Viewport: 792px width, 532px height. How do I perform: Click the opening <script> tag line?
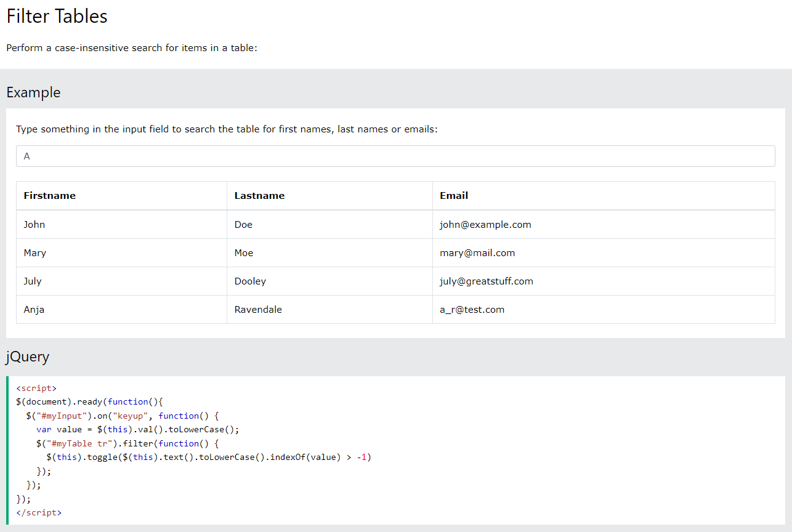point(36,388)
